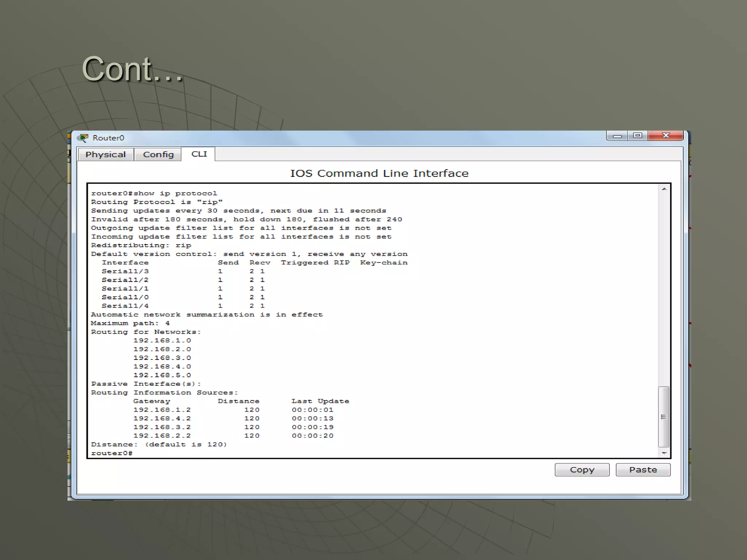Select the CLI tab
747x560 pixels.
199,154
